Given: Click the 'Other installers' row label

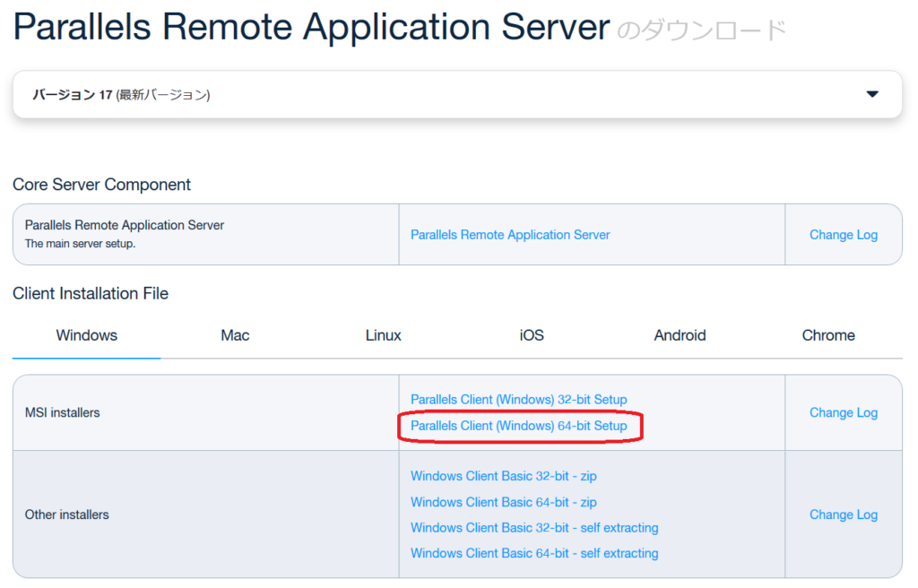Looking at the screenshot, I should pos(66,514).
